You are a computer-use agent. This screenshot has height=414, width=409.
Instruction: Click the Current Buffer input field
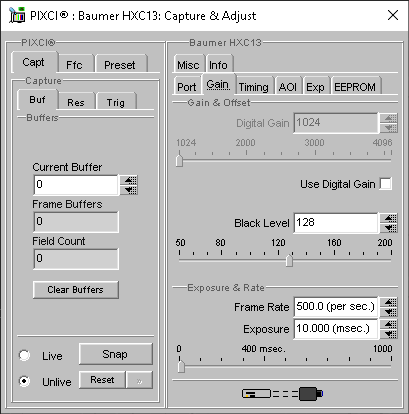[x=76, y=185]
